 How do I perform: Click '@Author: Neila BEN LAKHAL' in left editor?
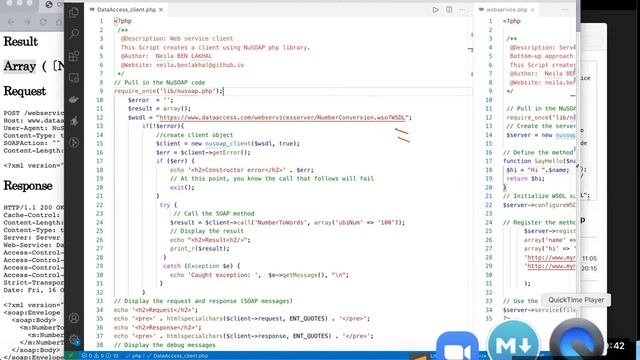pos(166,56)
